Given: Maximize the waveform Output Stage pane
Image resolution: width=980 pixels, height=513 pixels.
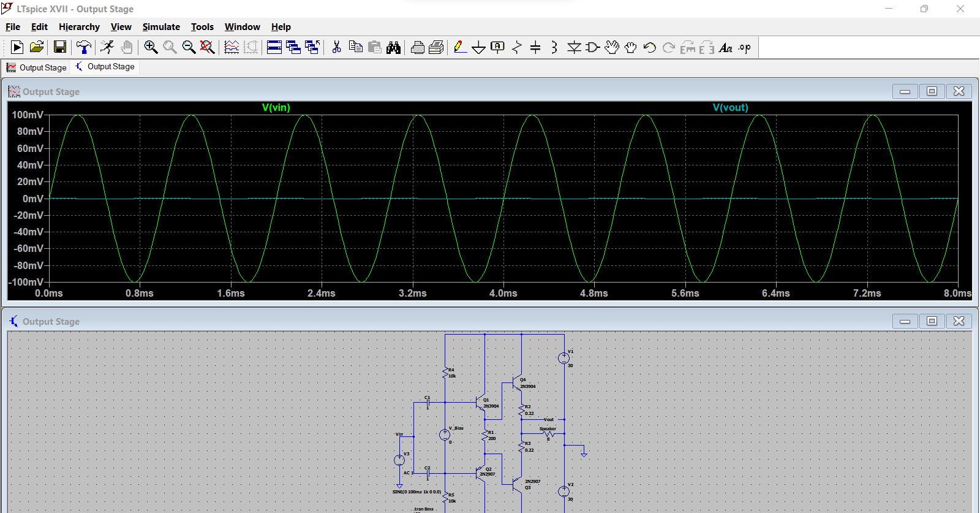Looking at the screenshot, I should pyautogui.click(x=932, y=91).
